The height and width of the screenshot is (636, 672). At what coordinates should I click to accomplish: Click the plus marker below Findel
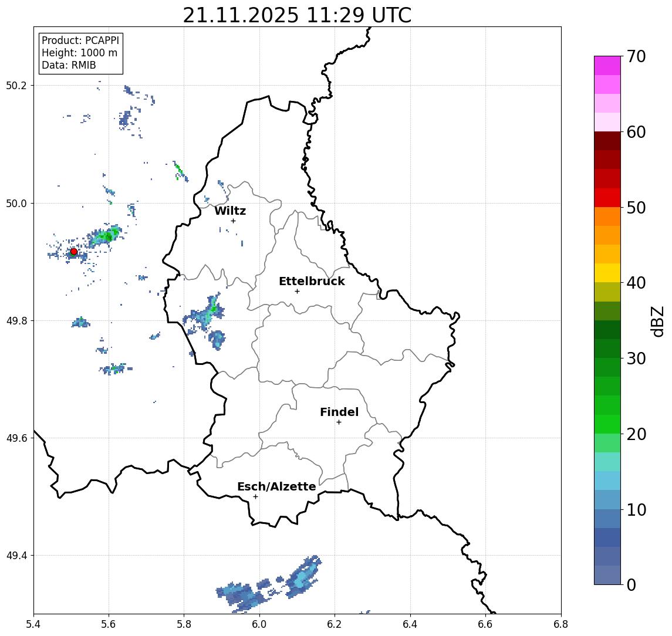click(x=339, y=422)
